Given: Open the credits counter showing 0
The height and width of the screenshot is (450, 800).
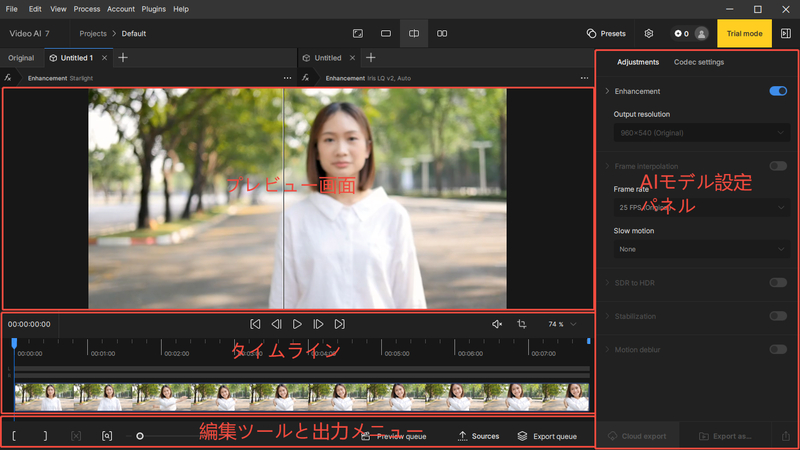Looking at the screenshot, I should 682,34.
